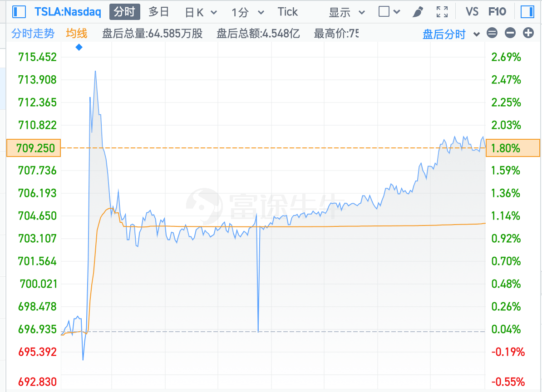Click the 2.47% axis percentage

[506, 80]
